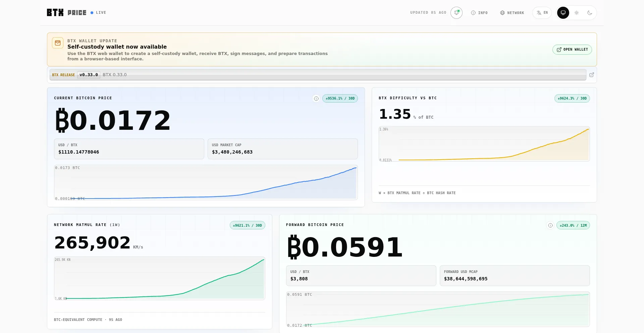Open the BTX release external link icon
644x333 pixels.
pyautogui.click(x=592, y=75)
